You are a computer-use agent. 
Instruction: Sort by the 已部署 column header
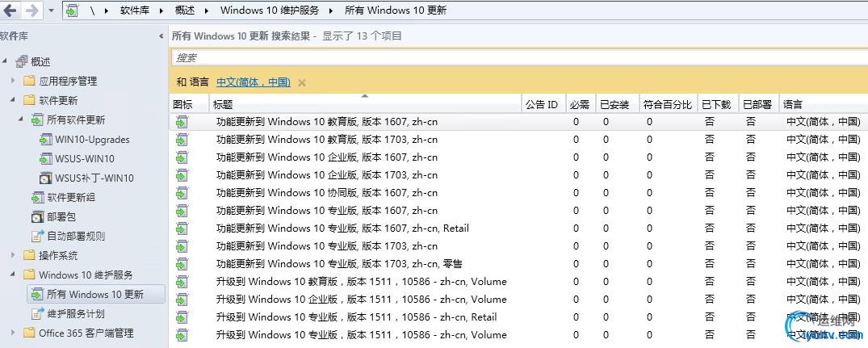coord(758,105)
